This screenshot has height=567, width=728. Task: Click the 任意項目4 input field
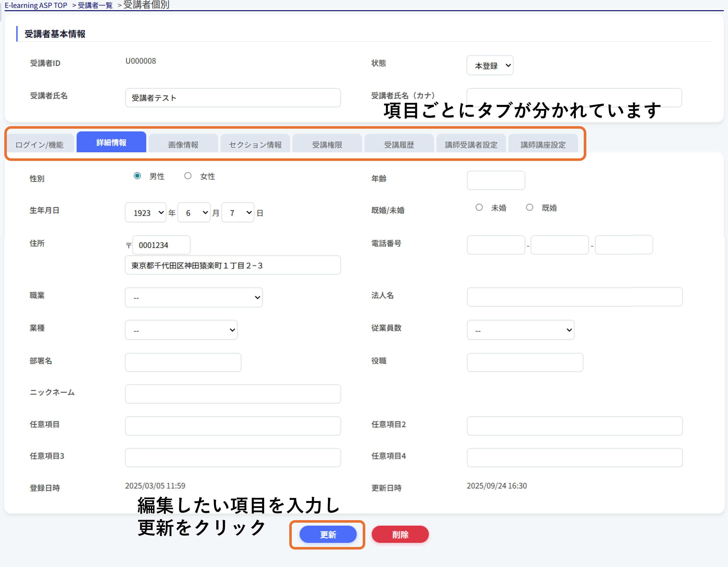575,458
